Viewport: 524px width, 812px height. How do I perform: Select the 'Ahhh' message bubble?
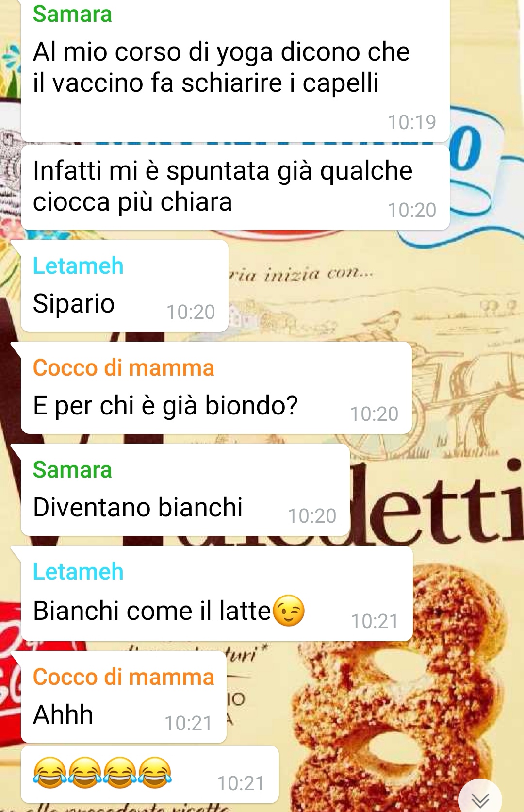tap(124, 696)
